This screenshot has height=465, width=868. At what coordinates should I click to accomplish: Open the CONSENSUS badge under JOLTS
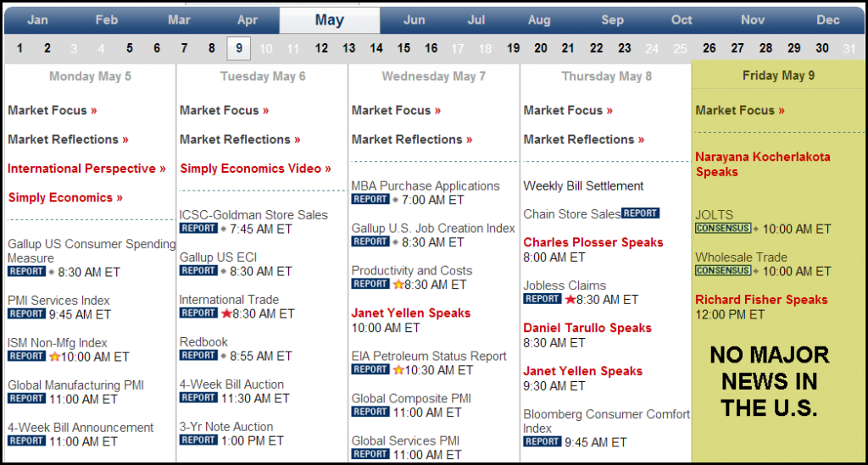click(723, 228)
